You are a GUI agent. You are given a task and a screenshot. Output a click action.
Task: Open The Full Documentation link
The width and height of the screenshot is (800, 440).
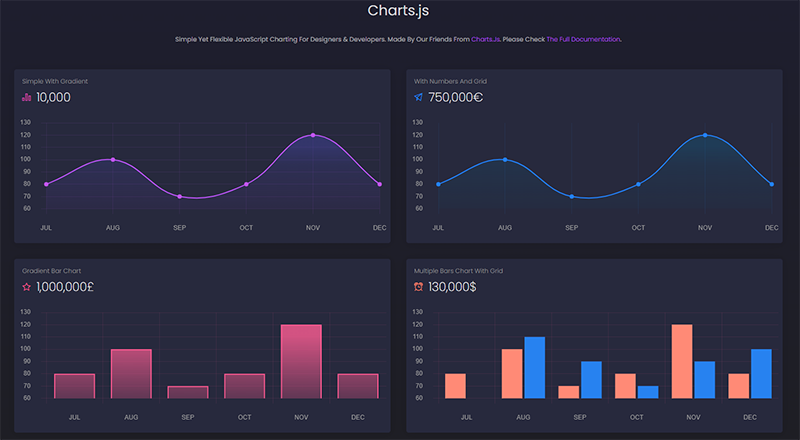(x=583, y=39)
